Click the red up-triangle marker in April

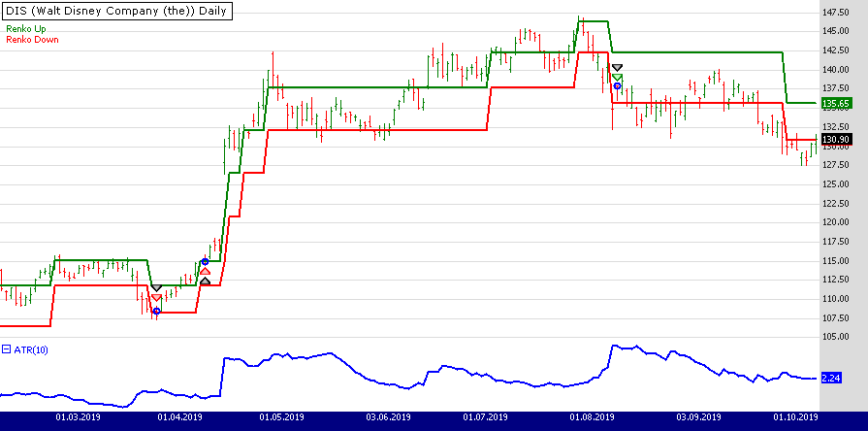click(205, 271)
